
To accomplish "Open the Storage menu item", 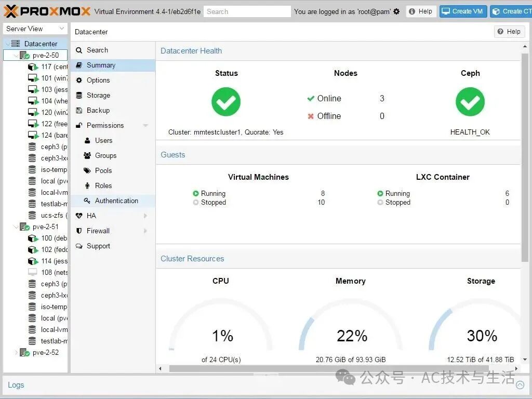I will click(113, 96).
